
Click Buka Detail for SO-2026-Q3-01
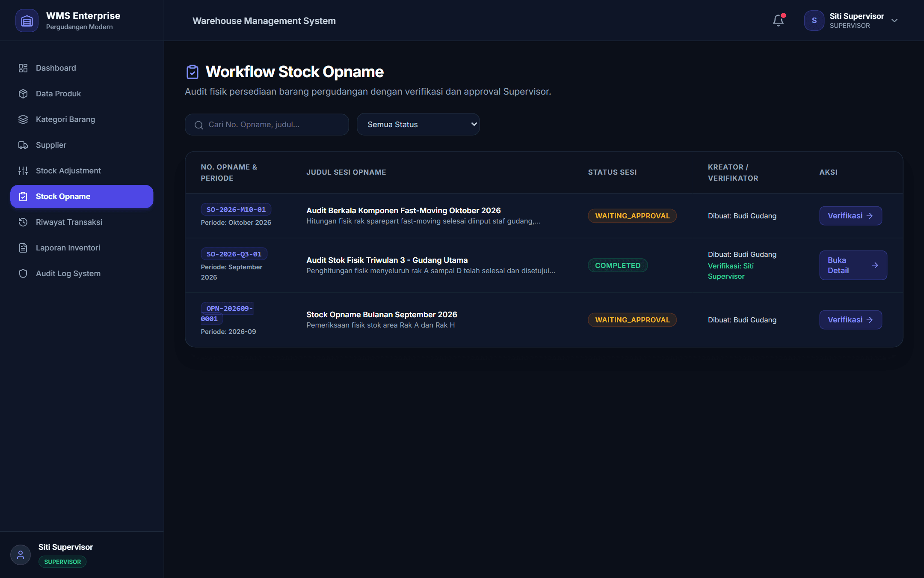click(x=853, y=265)
